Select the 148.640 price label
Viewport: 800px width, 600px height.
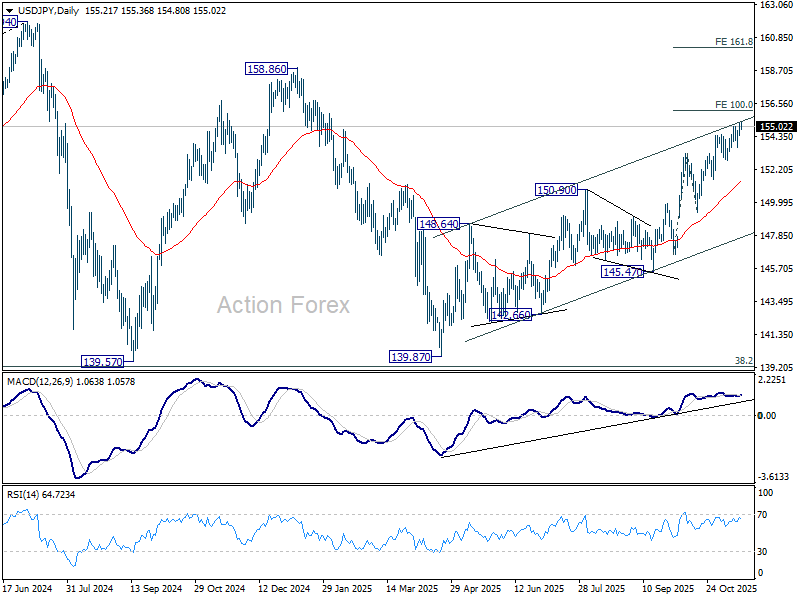click(x=438, y=223)
